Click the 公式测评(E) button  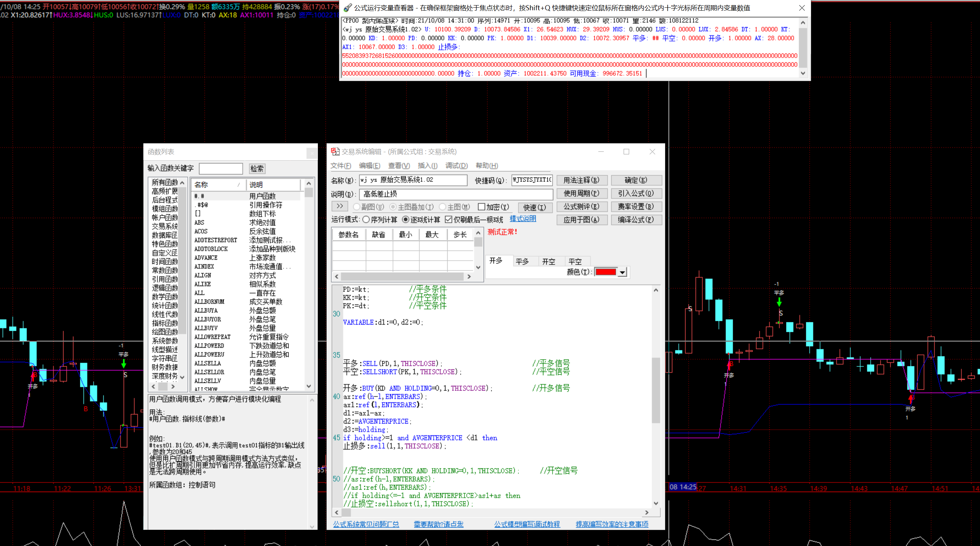pyautogui.click(x=582, y=206)
